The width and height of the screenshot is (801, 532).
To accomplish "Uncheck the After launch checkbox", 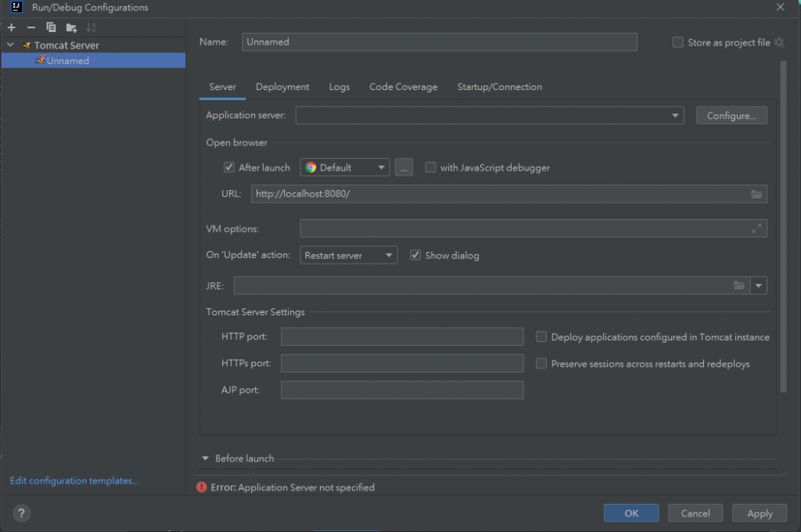I will click(x=229, y=167).
